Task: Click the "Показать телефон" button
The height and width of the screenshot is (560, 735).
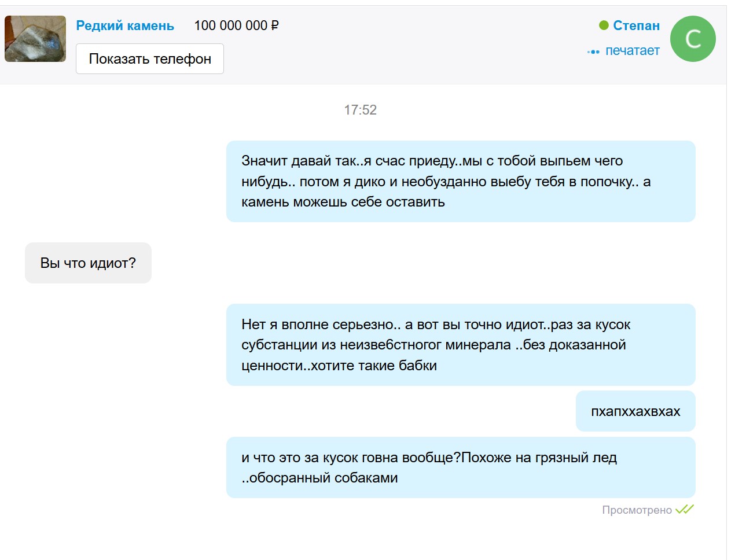Action: coord(150,59)
